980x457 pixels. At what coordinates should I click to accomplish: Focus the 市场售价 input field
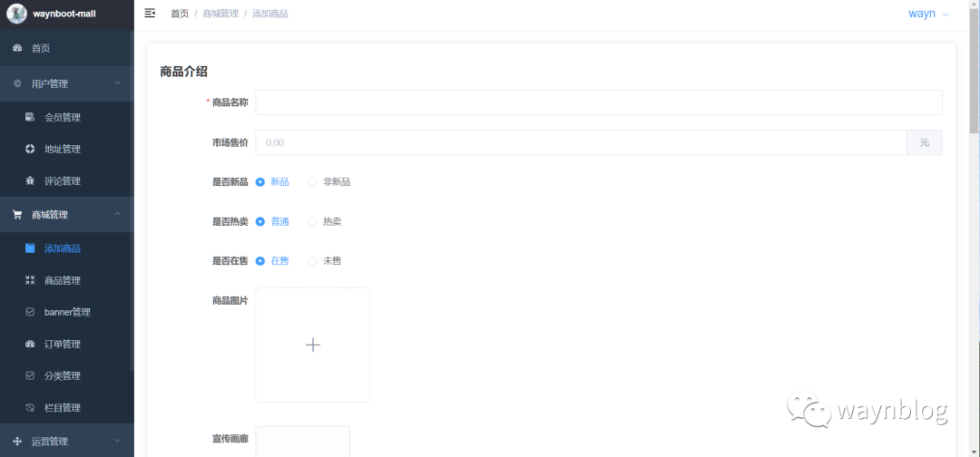point(582,142)
